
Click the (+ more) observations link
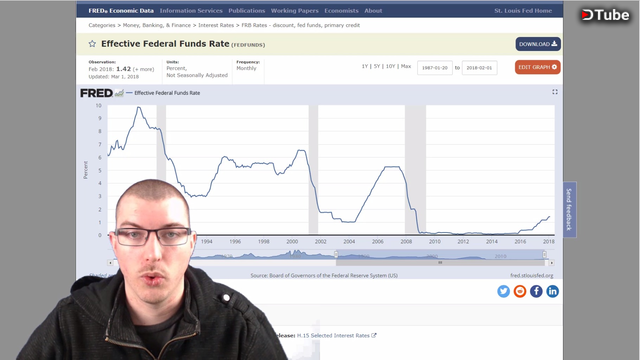click(143, 69)
